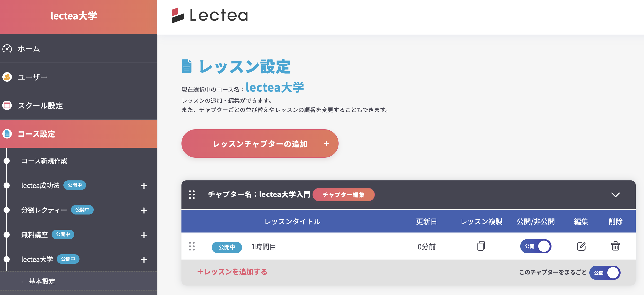This screenshot has height=295, width=644.
Task: Open スクール設定 via its sidebar icon
Action: (7, 106)
